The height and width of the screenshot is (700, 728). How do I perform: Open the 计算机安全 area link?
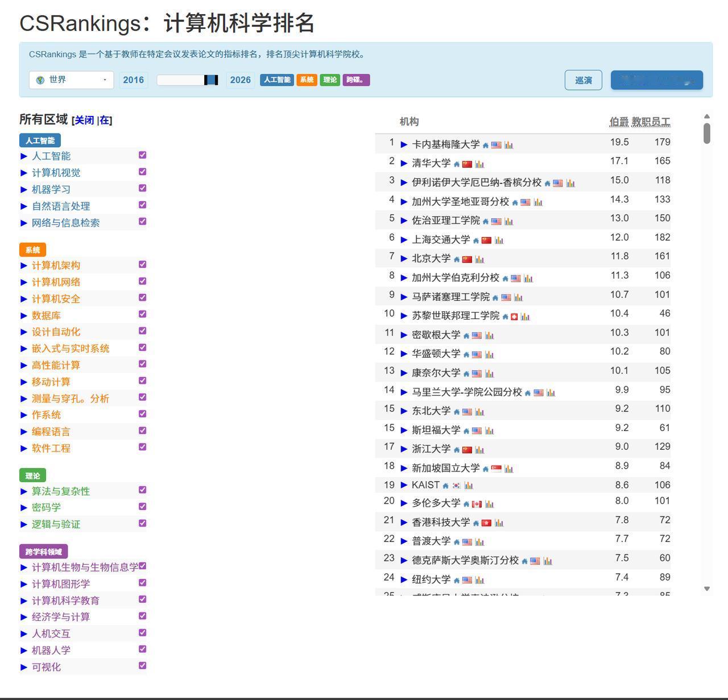click(x=56, y=299)
